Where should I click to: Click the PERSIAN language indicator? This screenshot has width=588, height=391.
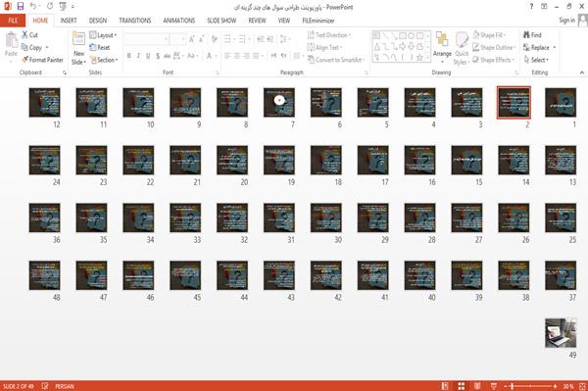[64, 386]
